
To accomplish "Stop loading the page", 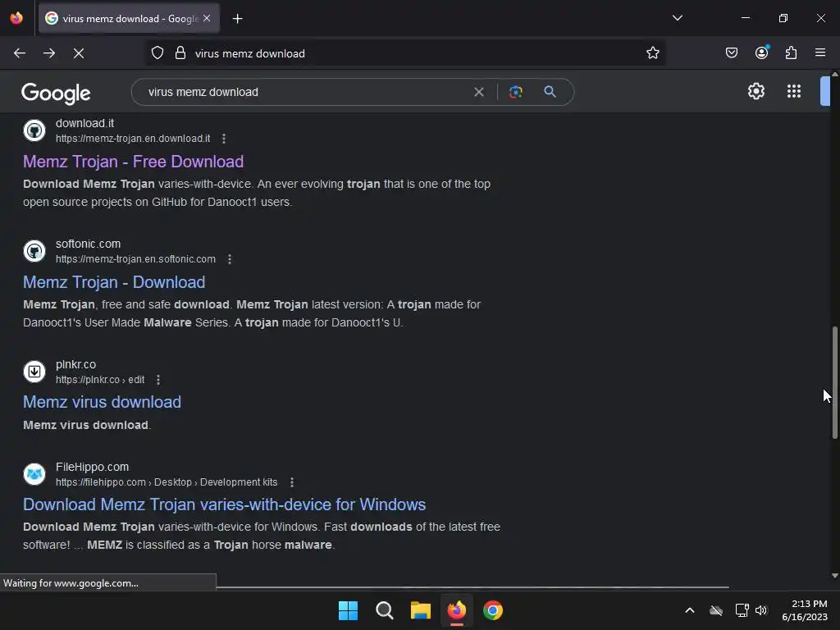I will click(79, 53).
